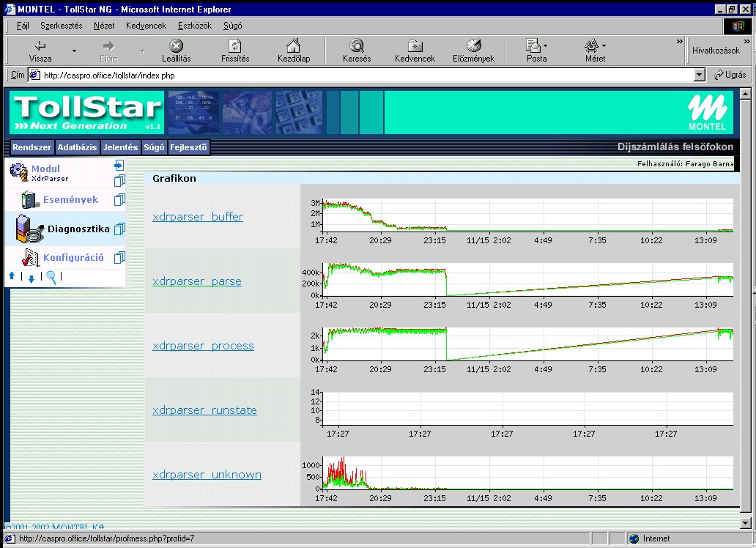
Task: Click the Modul XdrParser gear icon
Action: point(18,173)
